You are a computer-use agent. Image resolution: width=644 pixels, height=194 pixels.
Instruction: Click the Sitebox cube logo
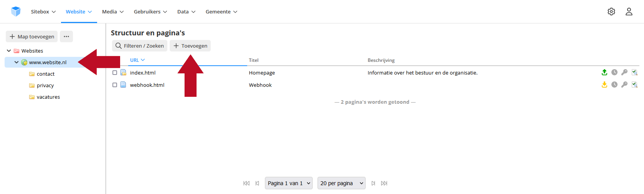pos(16,12)
